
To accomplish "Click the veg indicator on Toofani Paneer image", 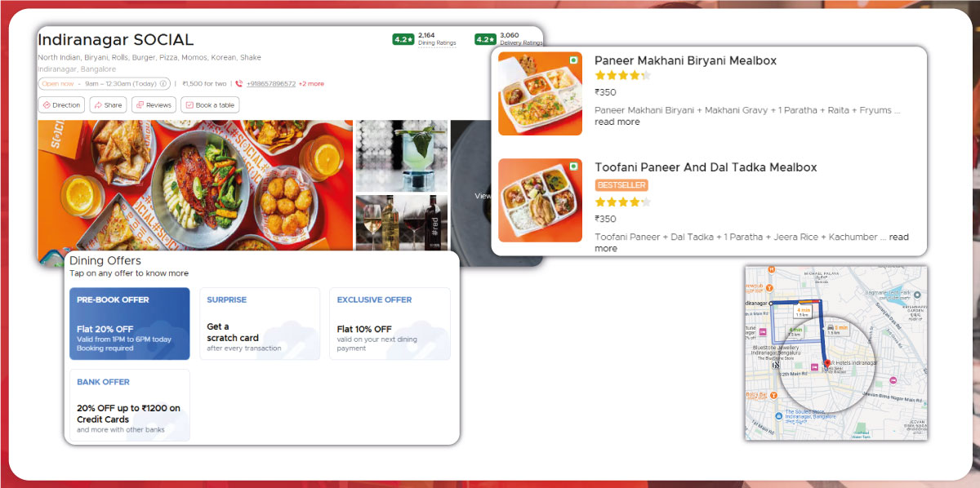I will click(573, 166).
